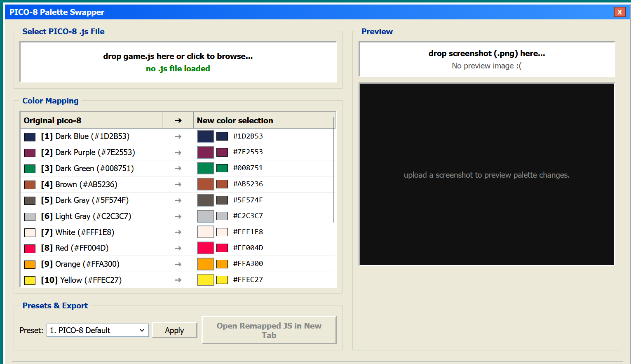
Task: Click the small swatch beside hex #1D2B53
Action: pyautogui.click(x=222, y=136)
